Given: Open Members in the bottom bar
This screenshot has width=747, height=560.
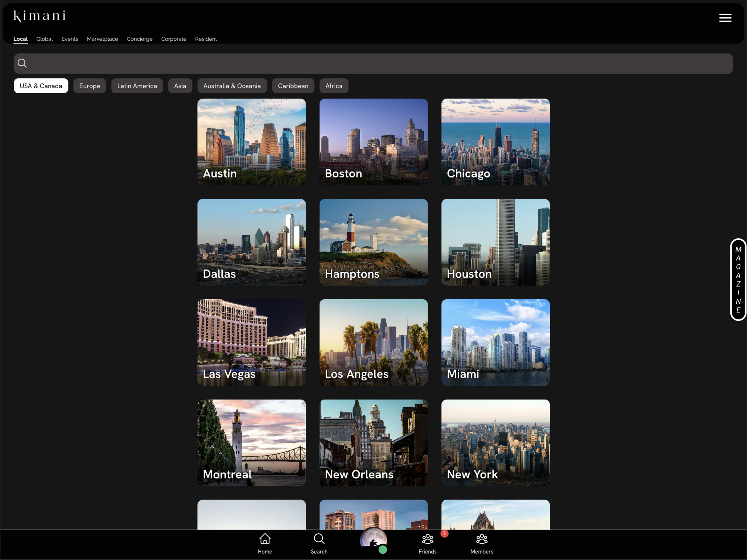Looking at the screenshot, I should [482, 543].
